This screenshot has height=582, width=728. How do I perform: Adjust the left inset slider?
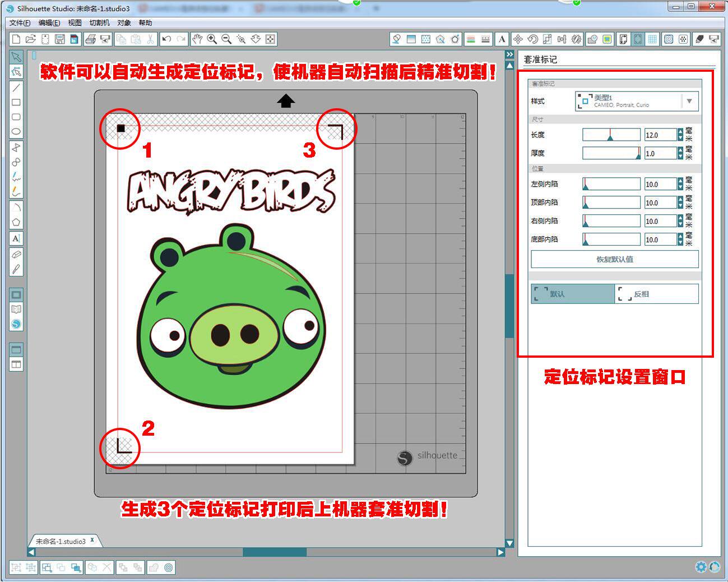pyautogui.click(x=611, y=184)
